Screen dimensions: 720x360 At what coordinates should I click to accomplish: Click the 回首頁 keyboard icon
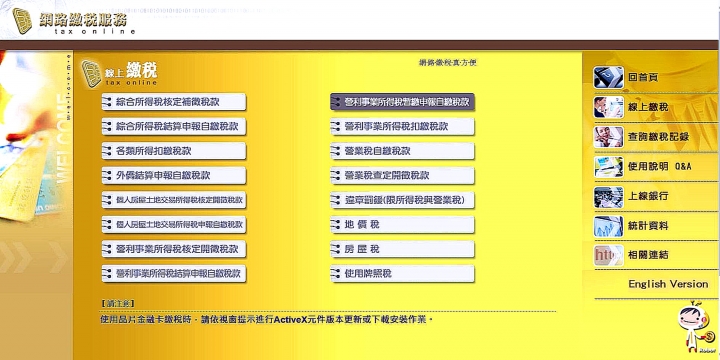[x=608, y=77]
